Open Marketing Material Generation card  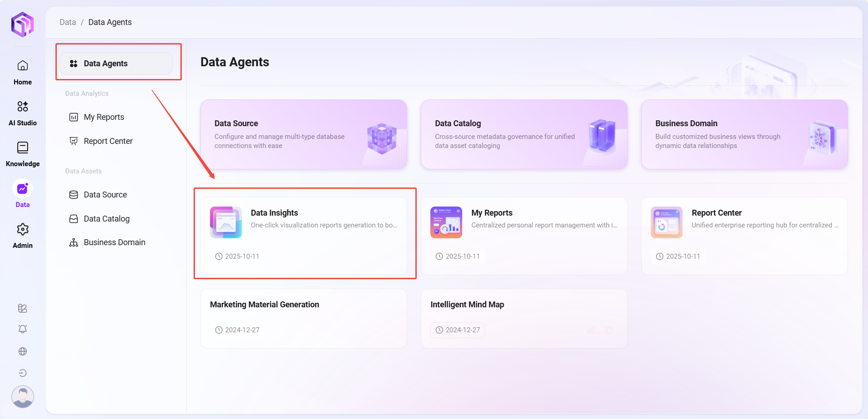point(304,318)
